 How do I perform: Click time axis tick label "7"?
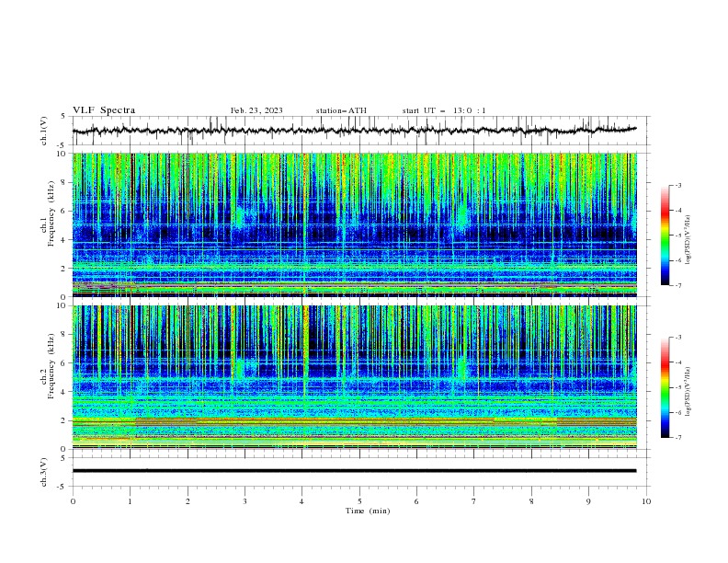(474, 501)
